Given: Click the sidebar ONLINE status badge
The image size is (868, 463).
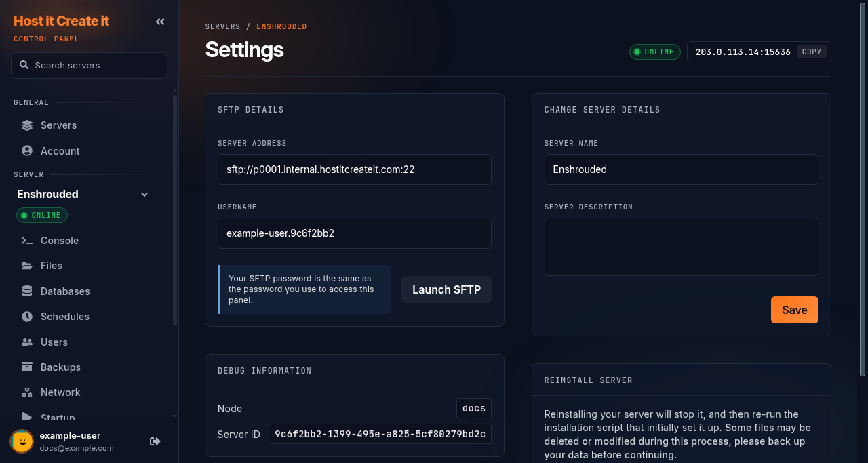Looking at the screenshot, I should click(x=42, y=215).
